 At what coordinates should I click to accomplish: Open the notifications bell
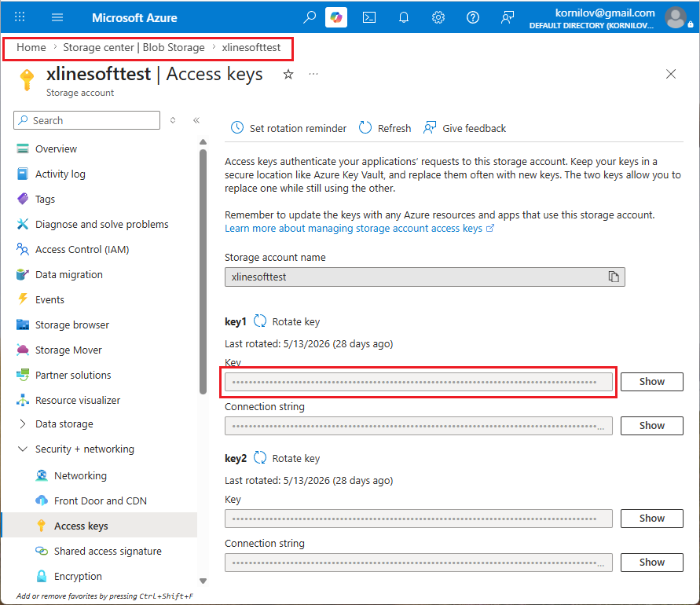404,17
